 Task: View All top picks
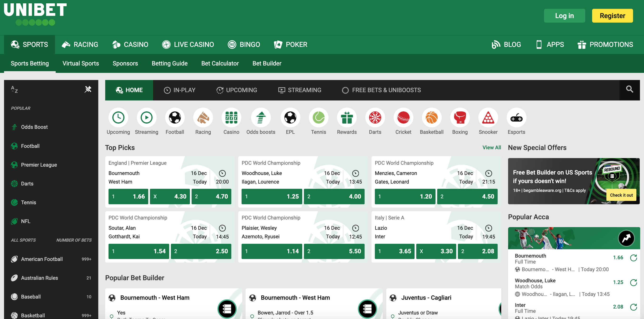click(x=491, y=148)
